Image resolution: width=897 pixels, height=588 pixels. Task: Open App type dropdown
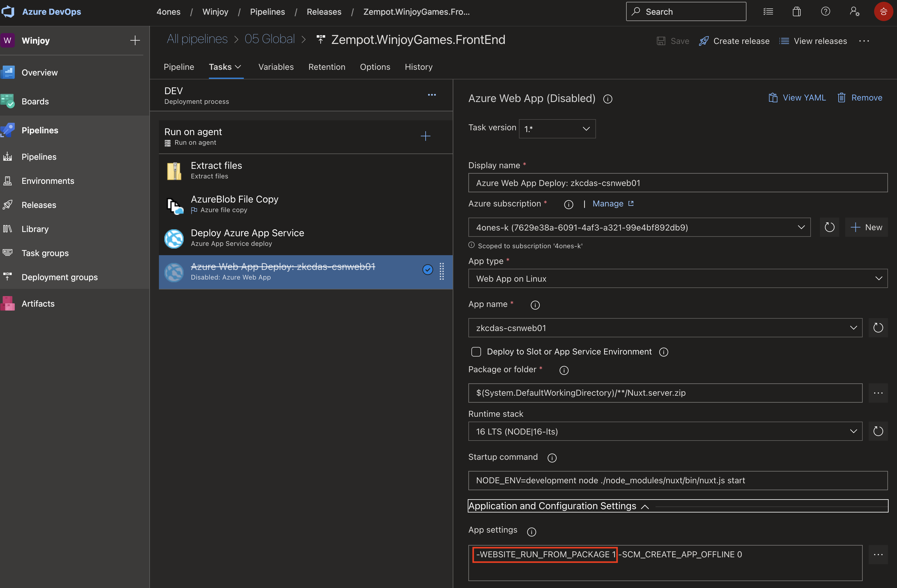(678, 278)
